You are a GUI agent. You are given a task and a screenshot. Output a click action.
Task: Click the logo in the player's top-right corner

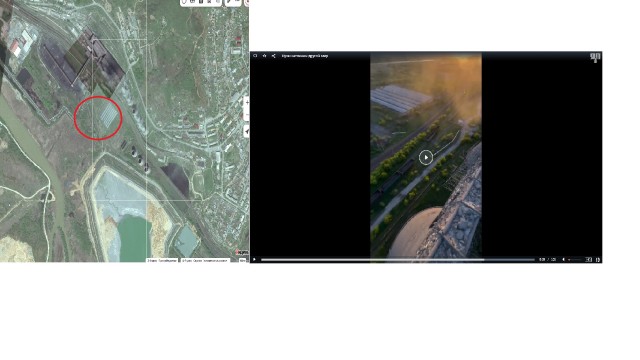(x=595, y=57)
